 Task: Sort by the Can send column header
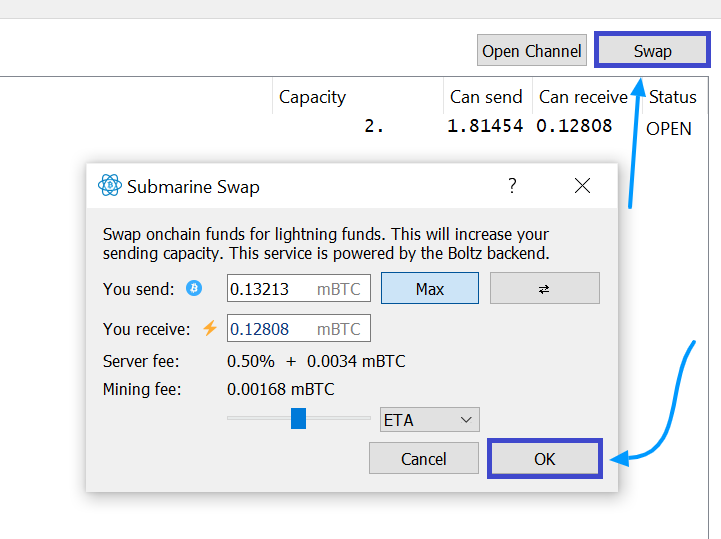(x=486, y=97)
